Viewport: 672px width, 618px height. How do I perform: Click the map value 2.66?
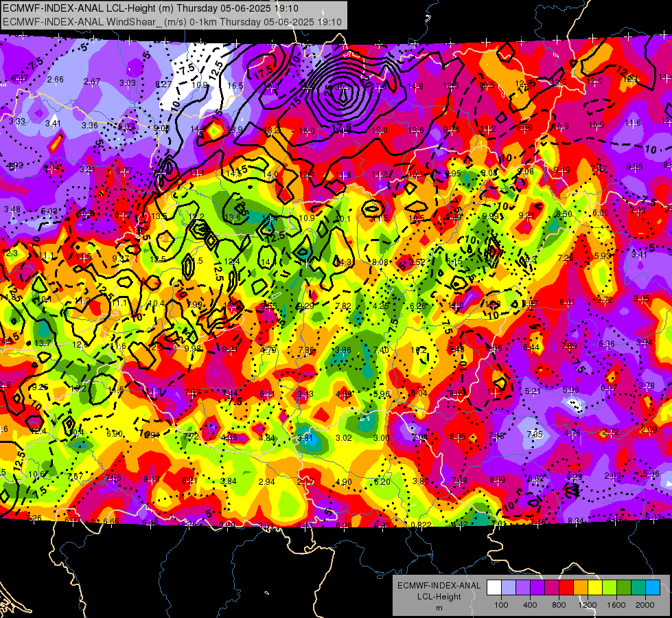coord(56,80)
